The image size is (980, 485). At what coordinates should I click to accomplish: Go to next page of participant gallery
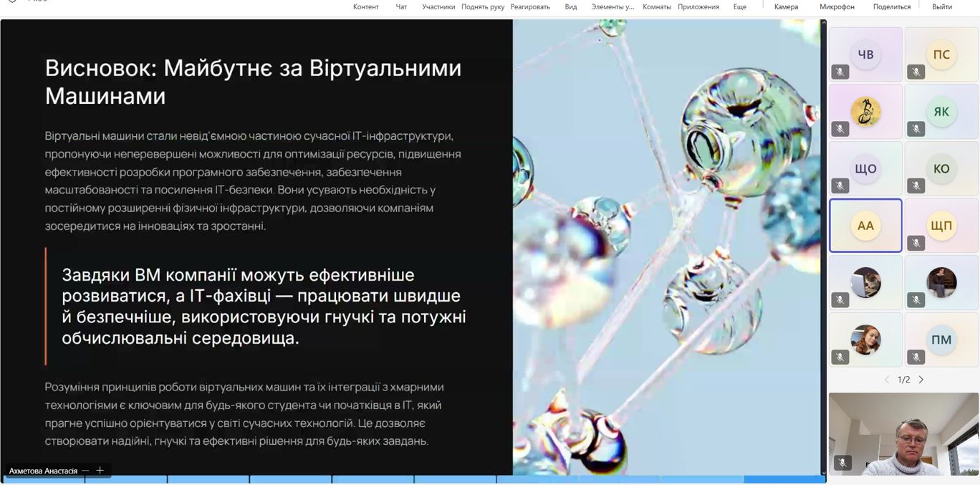coord(921,380)
